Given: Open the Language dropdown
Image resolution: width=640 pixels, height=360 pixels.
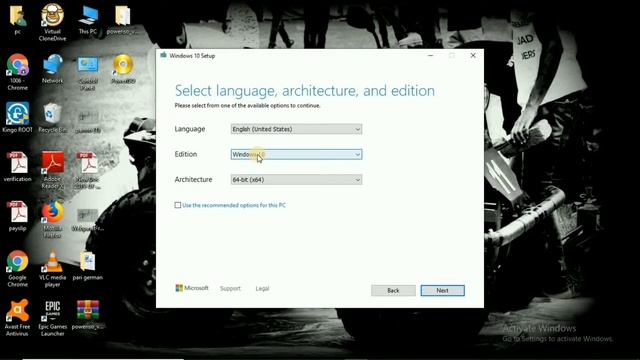Looking at the screenshot, I should (x=296, y=129).
